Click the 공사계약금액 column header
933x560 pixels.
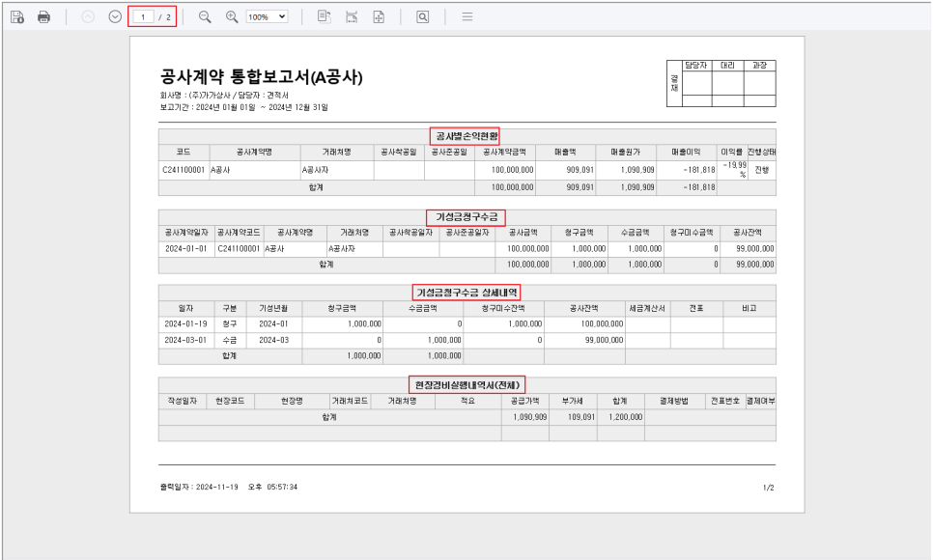(504, 153)
